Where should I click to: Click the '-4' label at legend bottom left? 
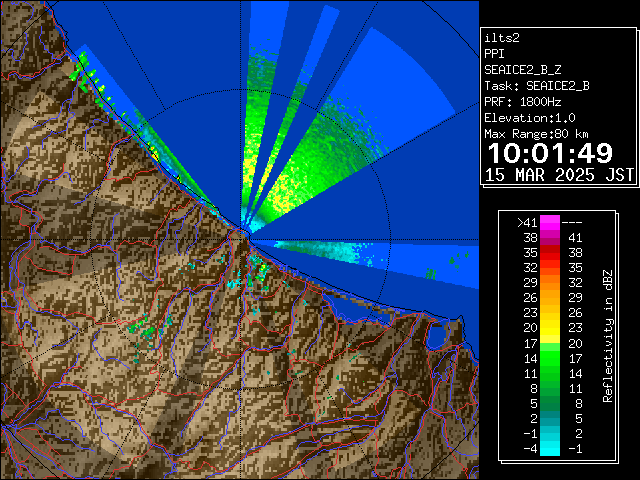click(530, 449)
